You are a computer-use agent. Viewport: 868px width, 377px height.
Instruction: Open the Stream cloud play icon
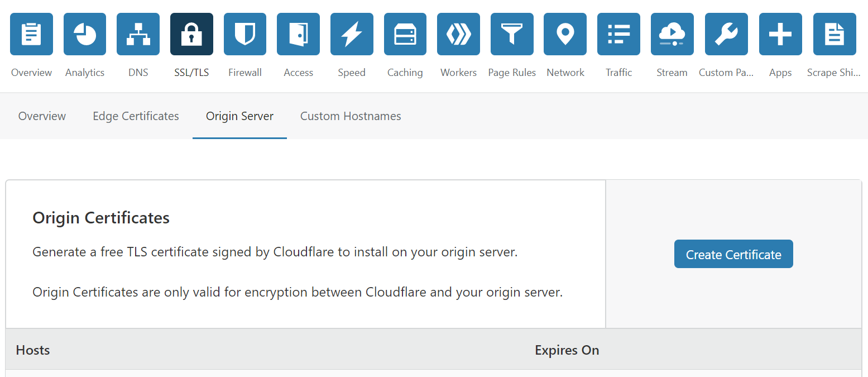pyautogui.click(x=672, y=34)
